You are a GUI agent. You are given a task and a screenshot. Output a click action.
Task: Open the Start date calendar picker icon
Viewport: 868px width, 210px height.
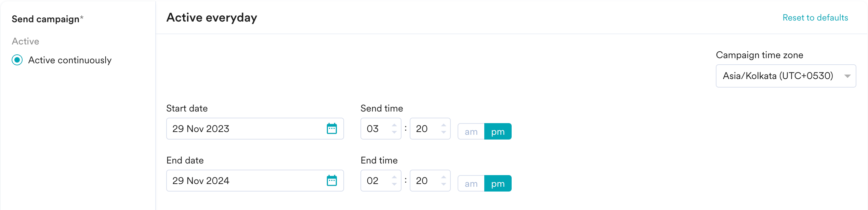332,129
